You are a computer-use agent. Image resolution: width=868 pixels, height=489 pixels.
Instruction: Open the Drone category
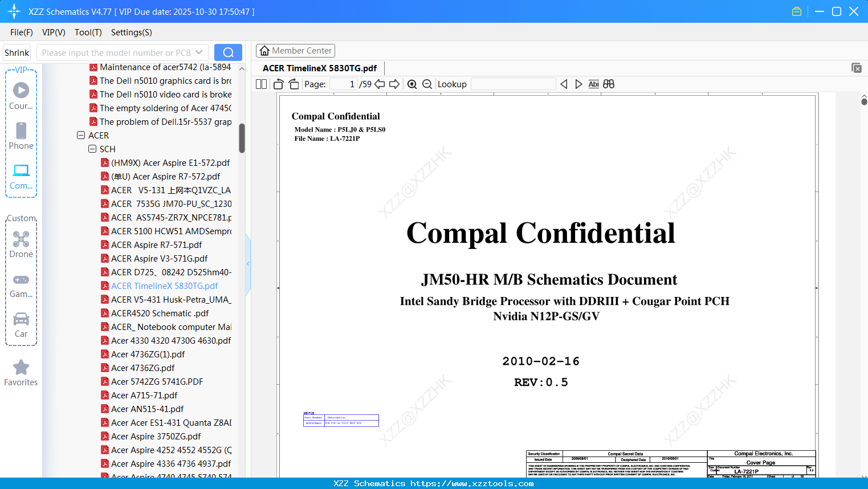[x=21, y=244]
